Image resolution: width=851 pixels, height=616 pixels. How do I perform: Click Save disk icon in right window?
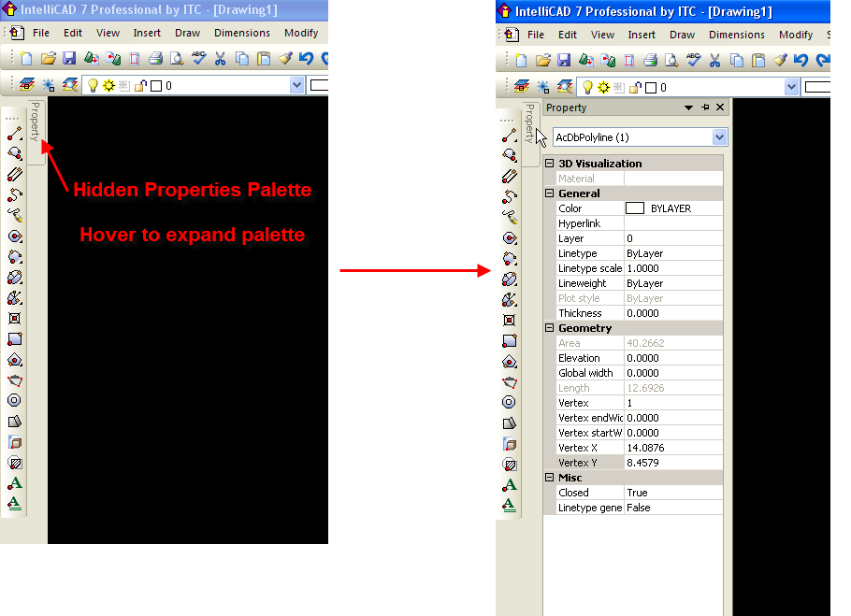point(565,60)
